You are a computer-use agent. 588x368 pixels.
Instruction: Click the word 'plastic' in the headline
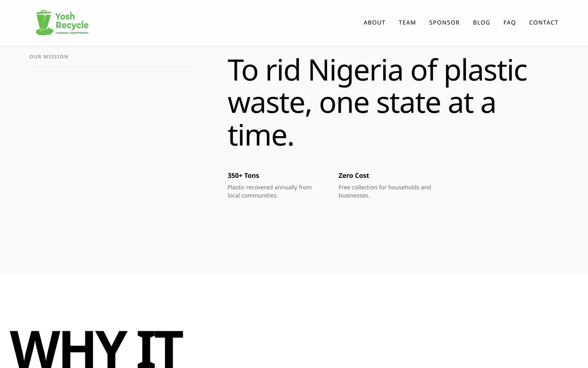point(486,71)
